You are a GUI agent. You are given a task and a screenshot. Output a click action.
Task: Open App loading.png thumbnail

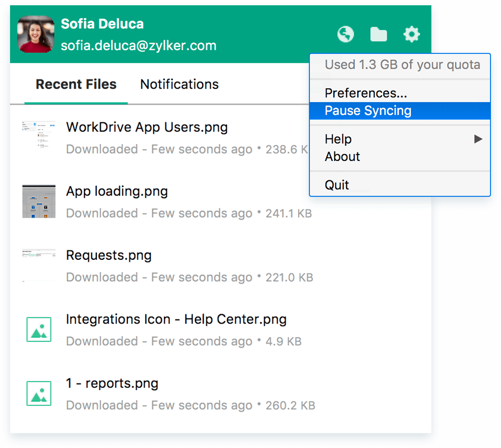click(x=39, y=201)
